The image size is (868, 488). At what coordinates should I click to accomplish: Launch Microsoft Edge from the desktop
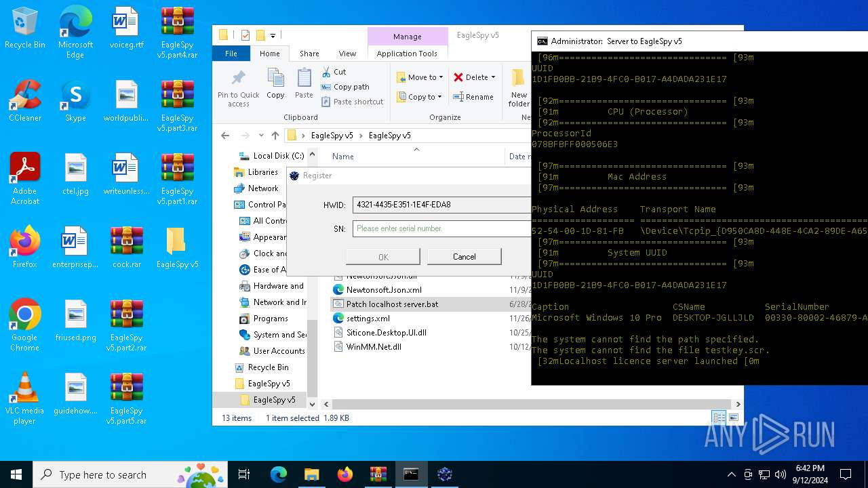[75, 33]
